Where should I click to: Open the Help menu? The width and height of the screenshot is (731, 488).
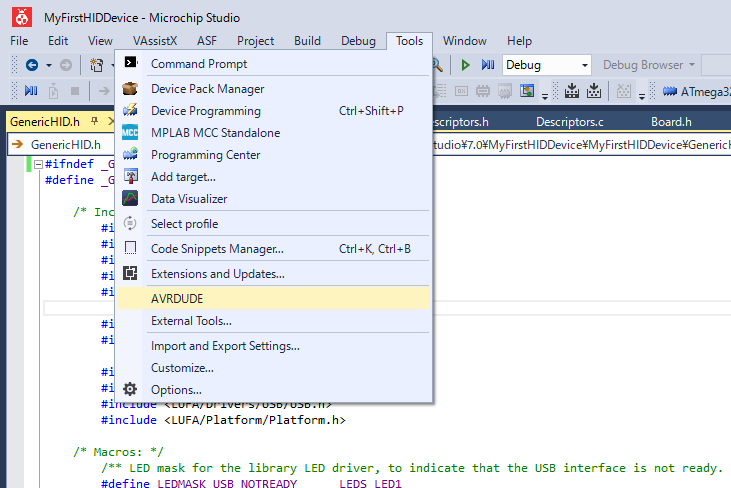(x=519, y=41)
